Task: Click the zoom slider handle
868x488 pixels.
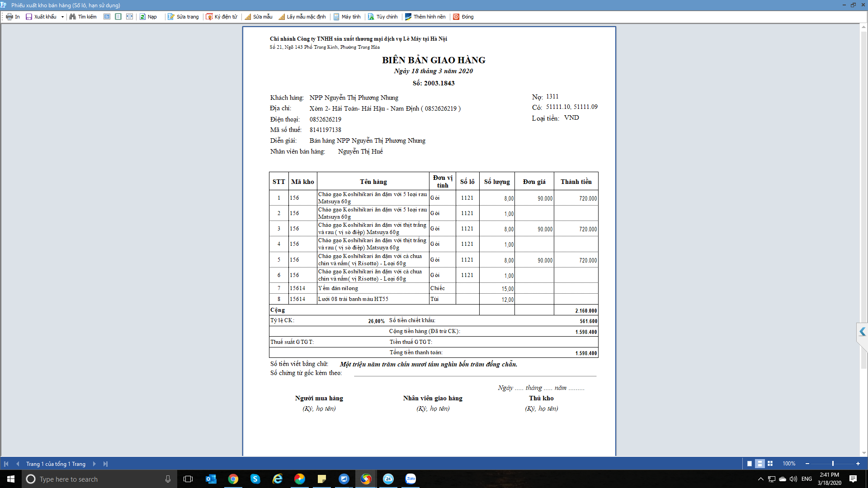Action: [x=833, y=464]
